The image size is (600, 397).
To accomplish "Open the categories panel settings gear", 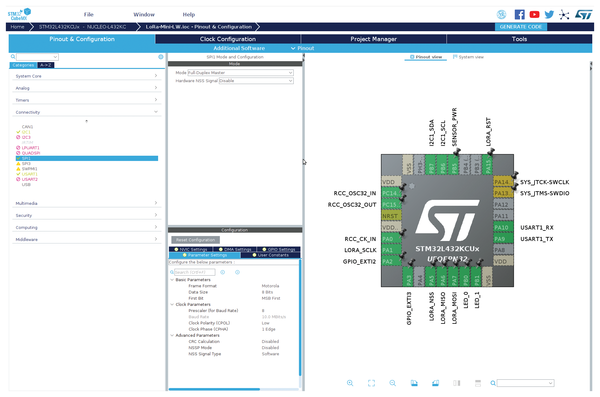I will (x=161, y=57).
